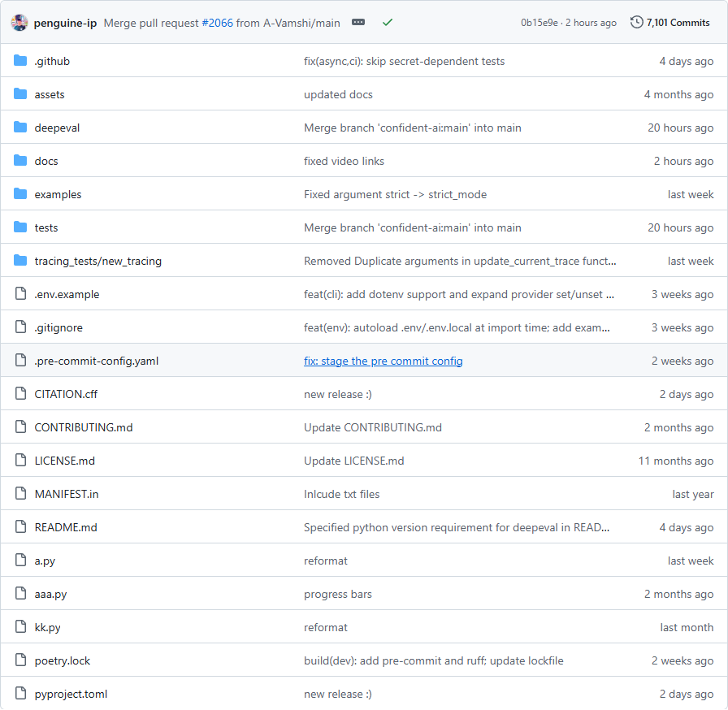
Task: Open 'fix: stage the pre commit config' commit
Action: (x=383, y=361)
